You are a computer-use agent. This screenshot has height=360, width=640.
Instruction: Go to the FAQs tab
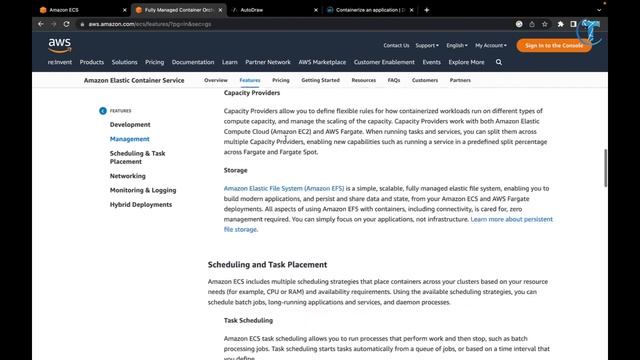(394, 80)
